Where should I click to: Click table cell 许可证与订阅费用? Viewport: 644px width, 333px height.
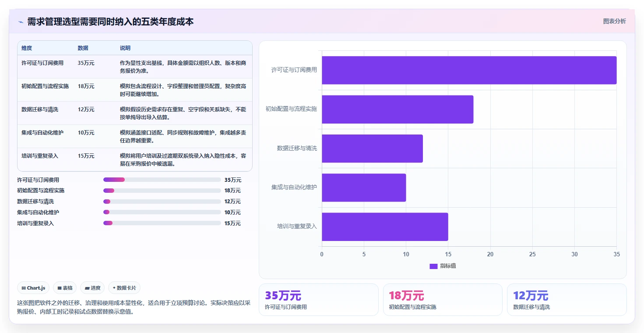[x=42, y=63]
